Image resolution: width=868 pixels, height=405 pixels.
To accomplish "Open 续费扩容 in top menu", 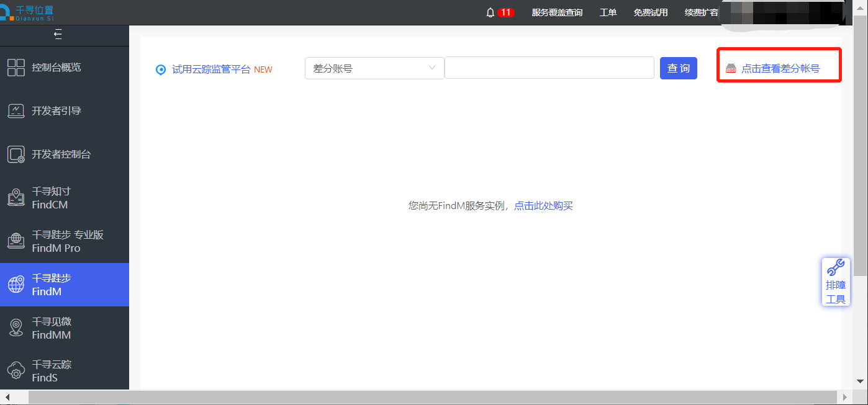I will (702, 12).
